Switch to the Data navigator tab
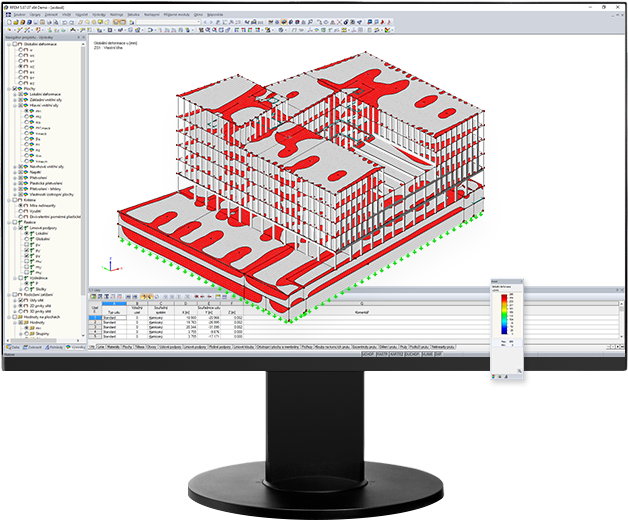 pos(13,347)
